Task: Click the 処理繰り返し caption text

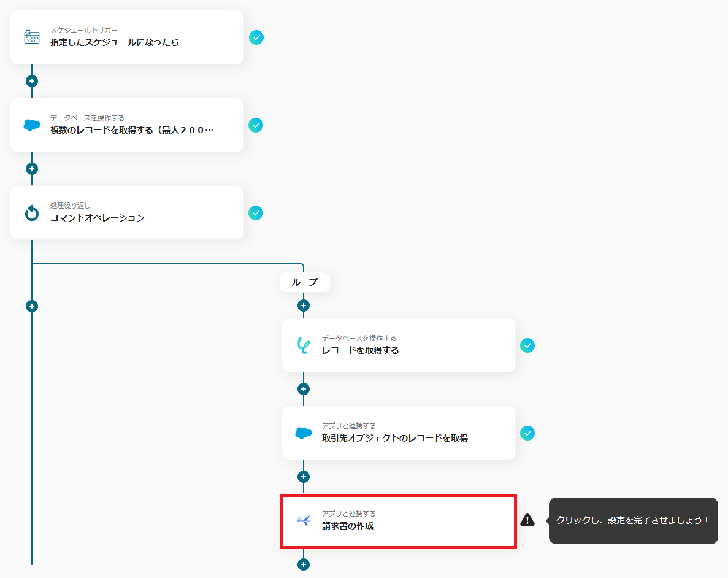Action: (70, 206)
